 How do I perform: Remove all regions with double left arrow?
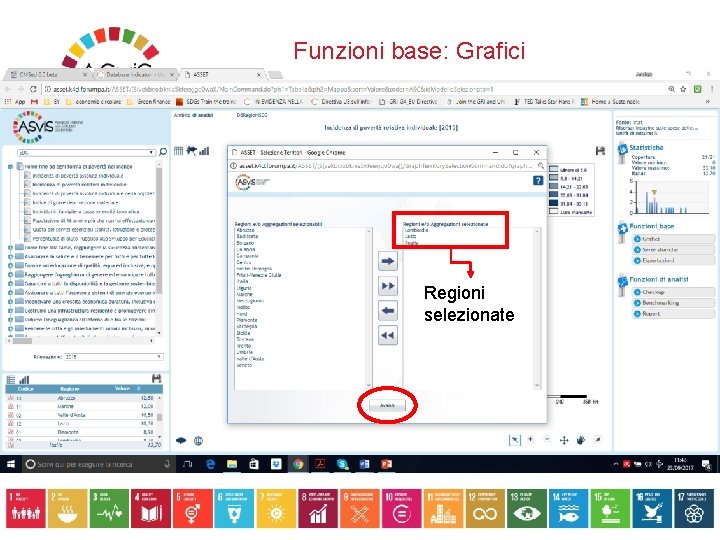coord(388,336)
